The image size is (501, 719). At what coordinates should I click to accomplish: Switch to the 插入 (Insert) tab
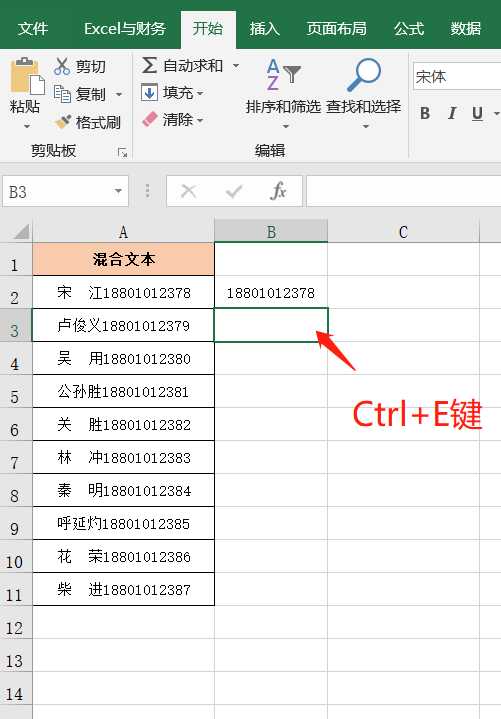coord(264,28)
